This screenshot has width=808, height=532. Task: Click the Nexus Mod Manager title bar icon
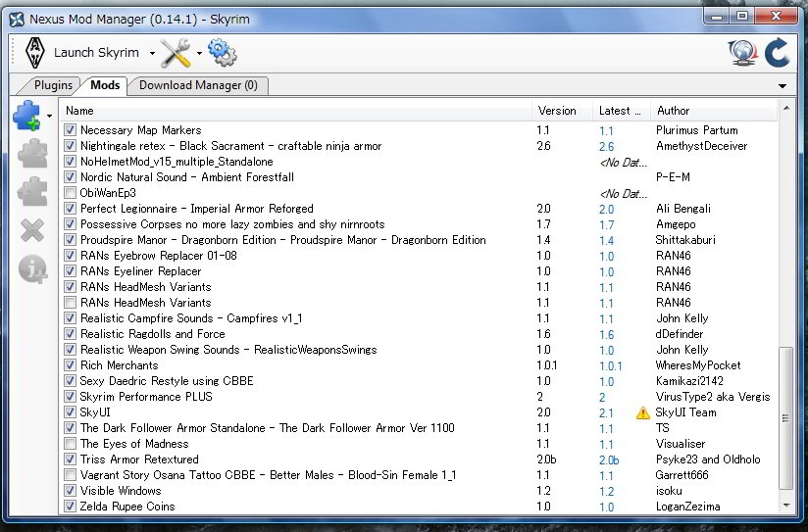coord(17,20)
